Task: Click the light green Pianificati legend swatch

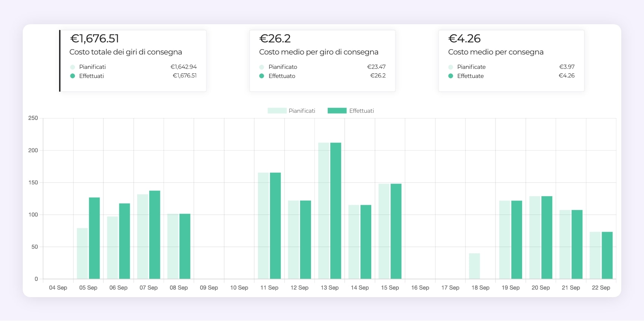Action: [277, 111]
